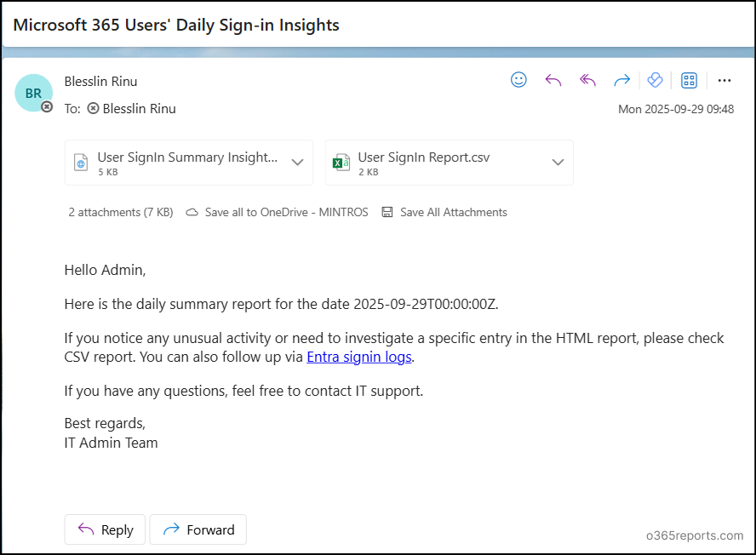The height and width of the screenshot is (555, 756).
Task: Click the apps grid icon in the toolbar
Action: [x=689, y=79]
